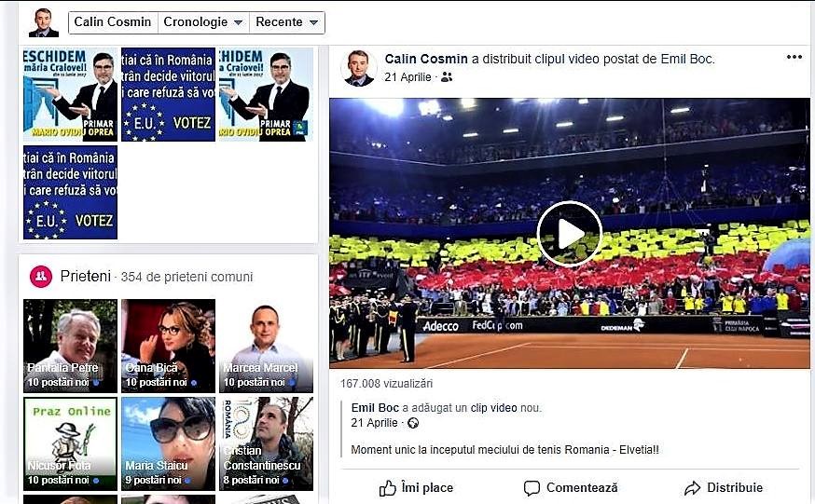This screenshot has height=504, width=815.
Task: Open the three-dots post options menu
Action: (794, 57)
